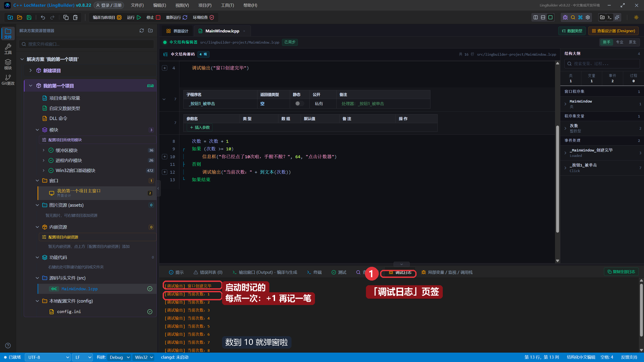
Task: Open the 模块 sidebar panel
Action: pyautogui.click(x=8, y=64)
